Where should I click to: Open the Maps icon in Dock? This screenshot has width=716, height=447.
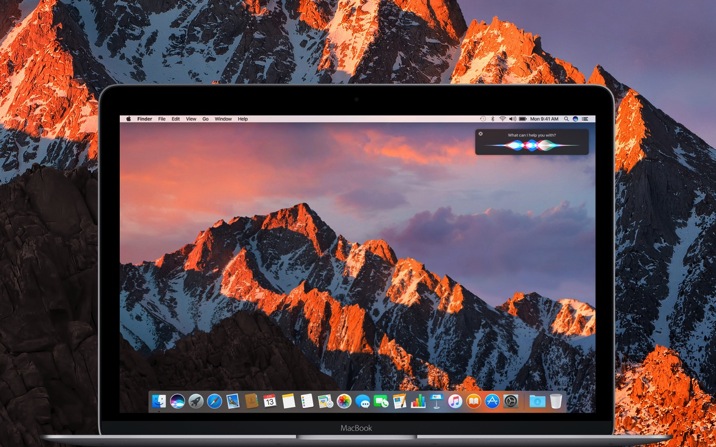pos(325,401)
